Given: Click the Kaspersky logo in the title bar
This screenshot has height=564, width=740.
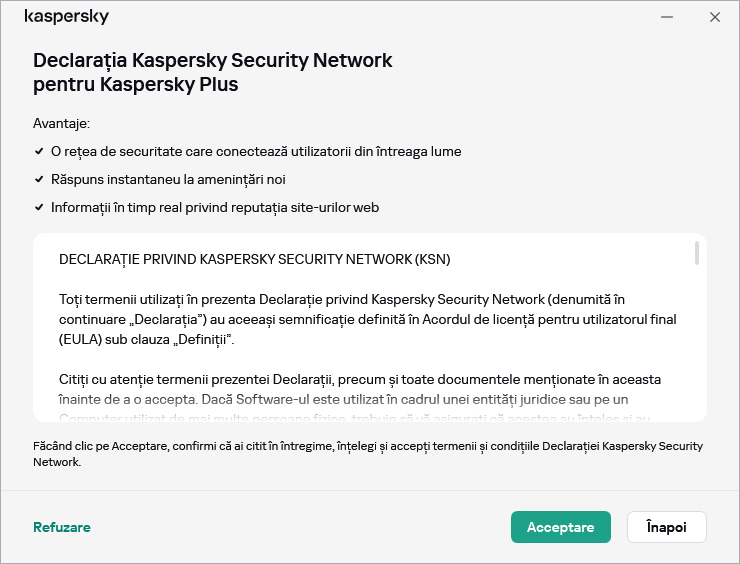Looking at the screenshot, I should 66,17.
